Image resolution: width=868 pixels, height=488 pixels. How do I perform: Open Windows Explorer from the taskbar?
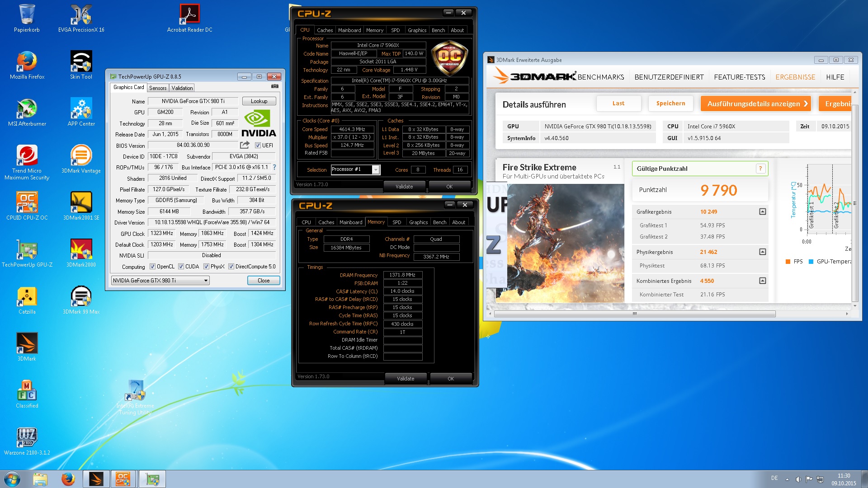[40, 479]
